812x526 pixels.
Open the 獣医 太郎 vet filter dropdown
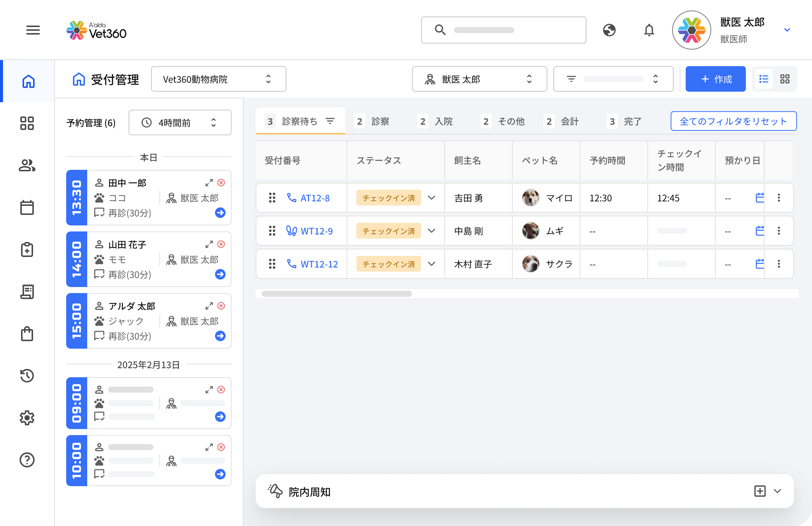pyautogui.click(x=480, y=79)
